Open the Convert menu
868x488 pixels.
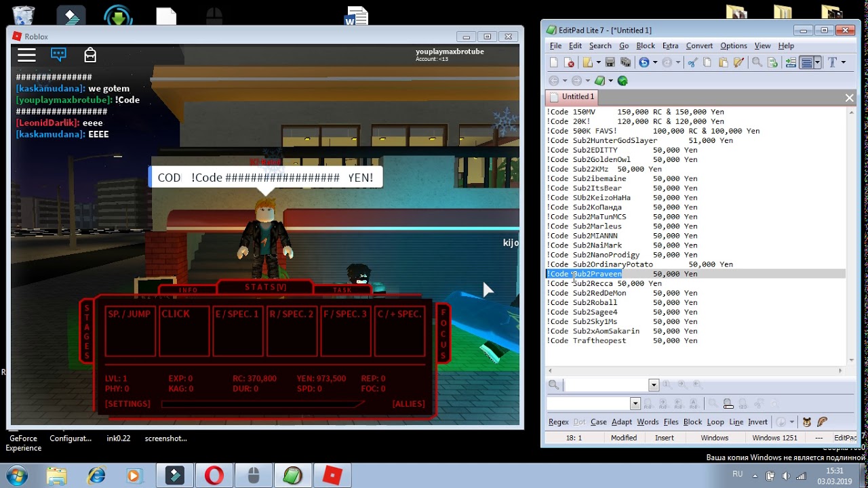tap(699, 45)
